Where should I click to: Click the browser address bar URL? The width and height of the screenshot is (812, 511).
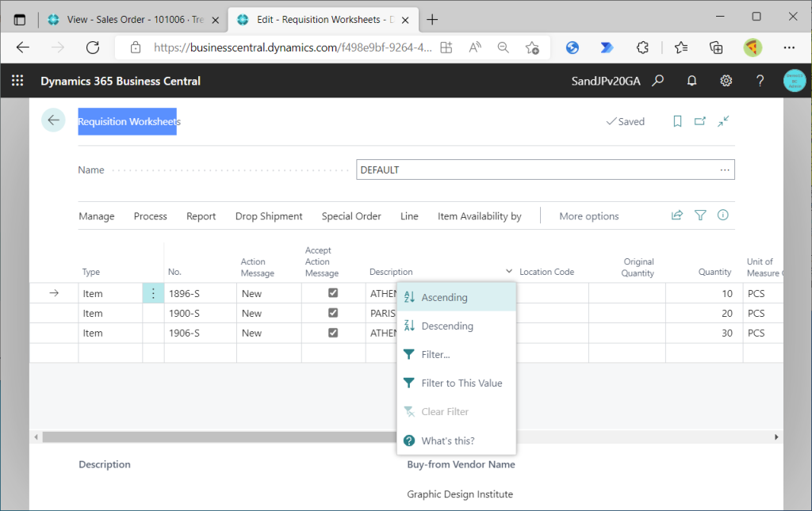pyautogui.click(x=293, y=48)
